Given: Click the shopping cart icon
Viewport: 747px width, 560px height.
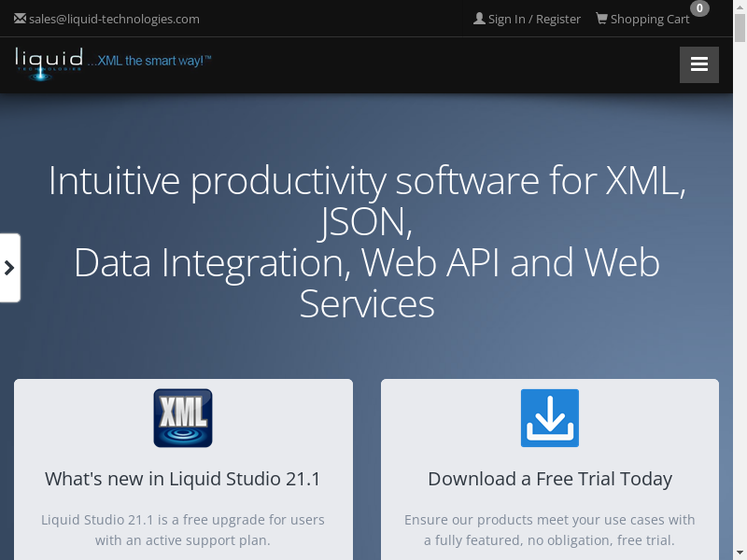Looking at the screenshot, I should [601, 19].
